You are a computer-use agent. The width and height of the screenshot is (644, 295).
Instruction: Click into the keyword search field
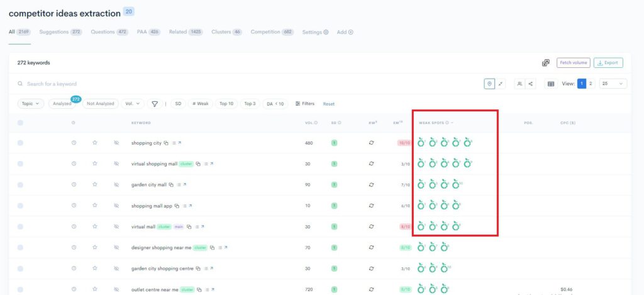coord(247,84)
